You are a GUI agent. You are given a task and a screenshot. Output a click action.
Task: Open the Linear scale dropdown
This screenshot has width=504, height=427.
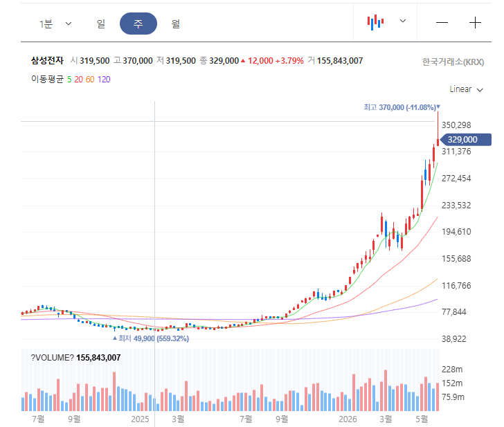point(466,89)
